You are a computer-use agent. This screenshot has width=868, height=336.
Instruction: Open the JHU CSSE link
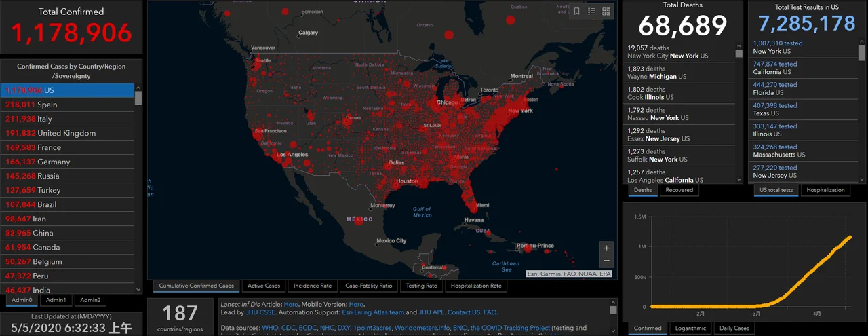pyautogui.click(x=260, y=312)
